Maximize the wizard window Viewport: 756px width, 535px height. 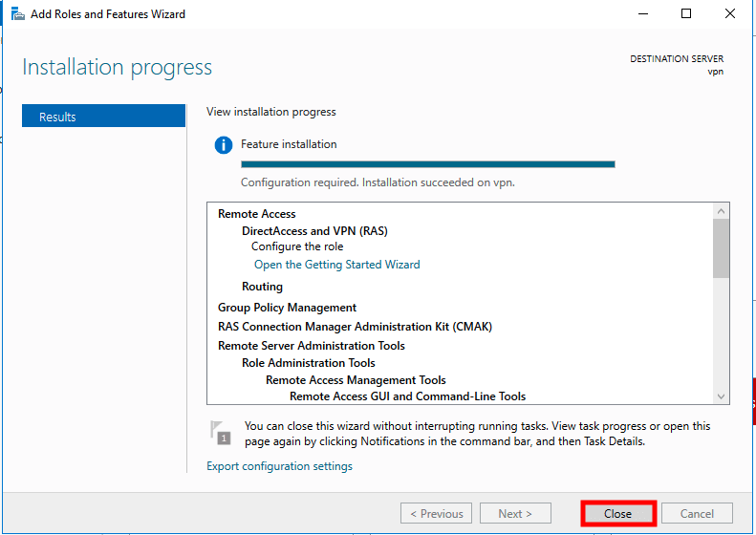[686, 14]
